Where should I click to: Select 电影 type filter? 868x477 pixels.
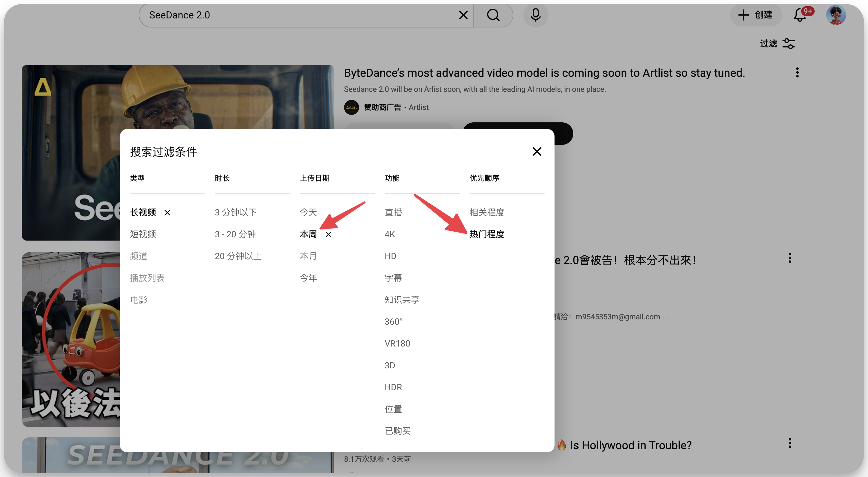(x=139, y=300)
